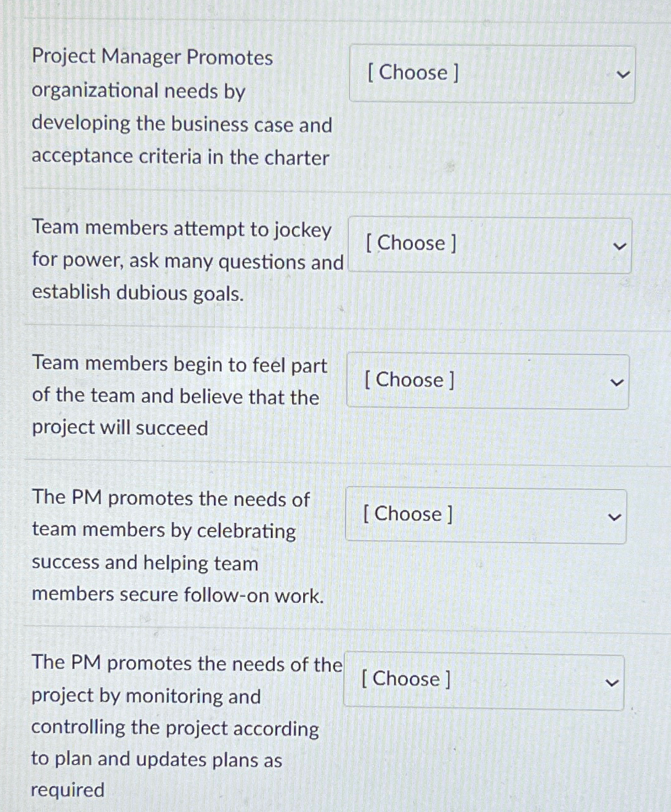Select the text about developing the business case
The width and height of the screenshot is (671, 812).
coord(181,125)
